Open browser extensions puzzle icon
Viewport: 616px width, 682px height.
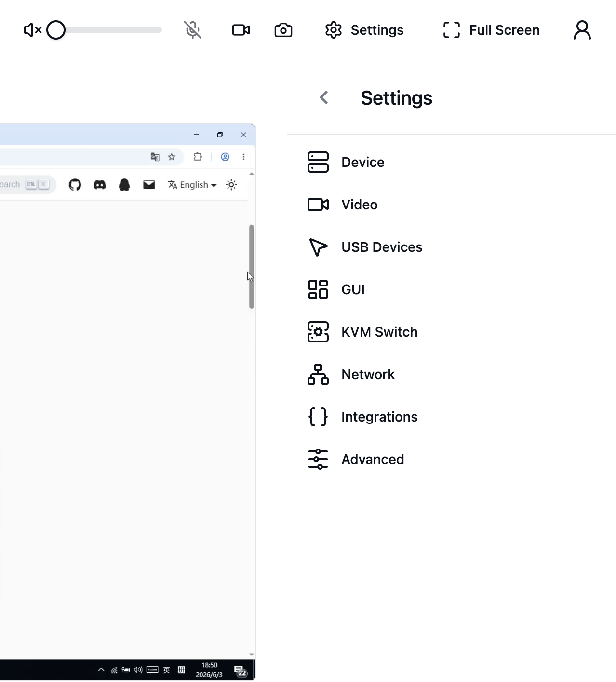click(x=198, y=157)
